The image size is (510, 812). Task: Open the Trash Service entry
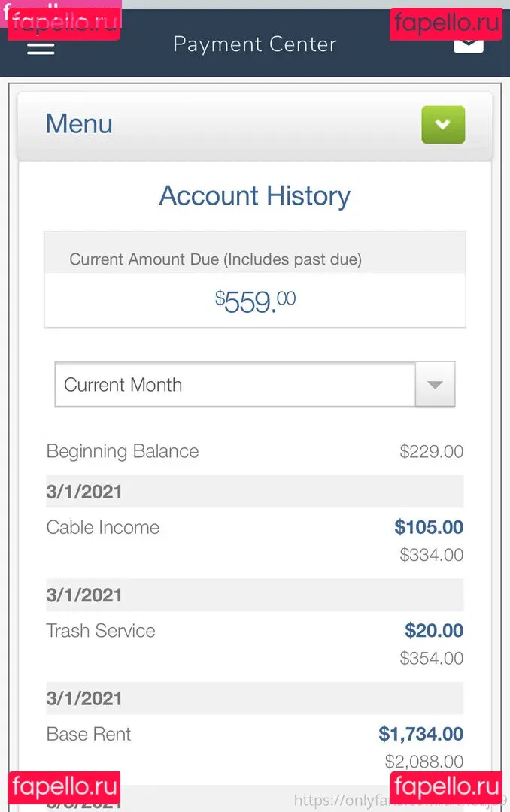(x=101, y=630)
